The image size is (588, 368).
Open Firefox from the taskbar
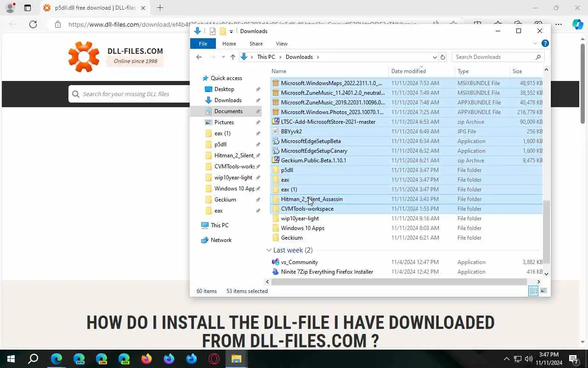(147, 359)
